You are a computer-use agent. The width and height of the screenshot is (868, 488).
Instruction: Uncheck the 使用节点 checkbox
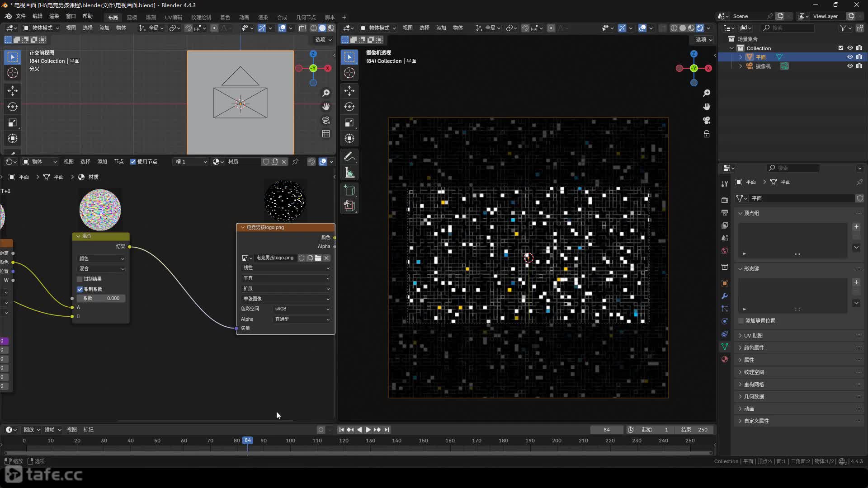133,162
